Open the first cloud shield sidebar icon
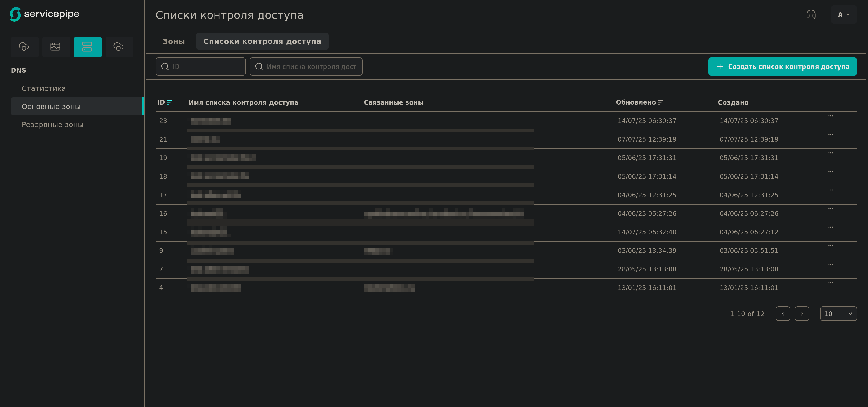The image size is (868, 407). 24,47
